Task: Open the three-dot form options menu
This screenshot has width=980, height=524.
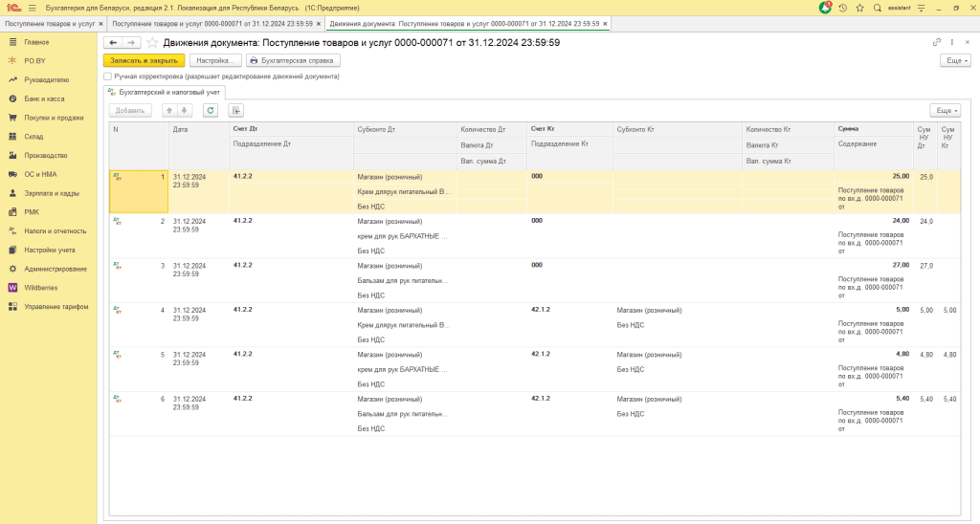Action: tap(951, 42)
